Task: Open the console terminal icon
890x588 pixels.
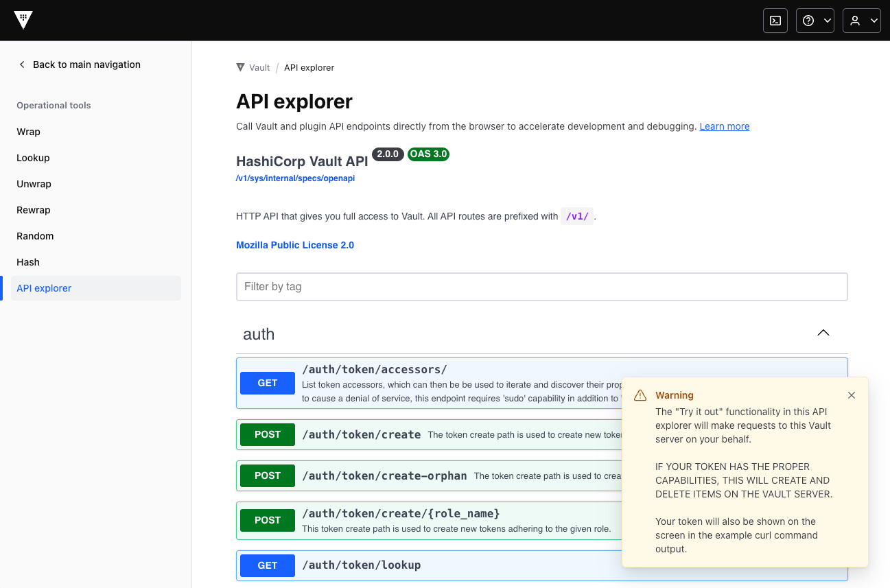Action: 775,21
